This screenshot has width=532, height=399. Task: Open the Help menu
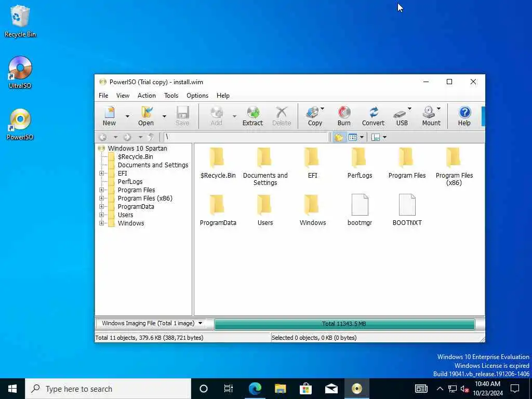pyautogui.click(x=223, y=96)
